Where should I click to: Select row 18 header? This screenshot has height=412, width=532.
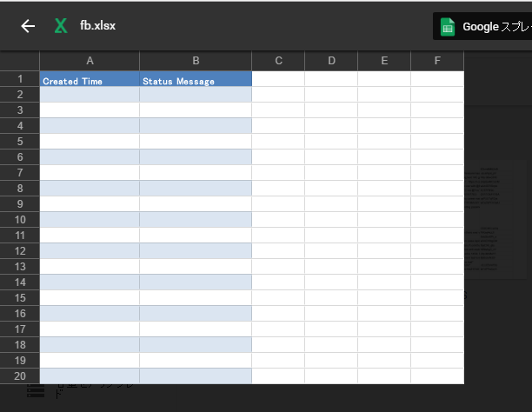20,344
